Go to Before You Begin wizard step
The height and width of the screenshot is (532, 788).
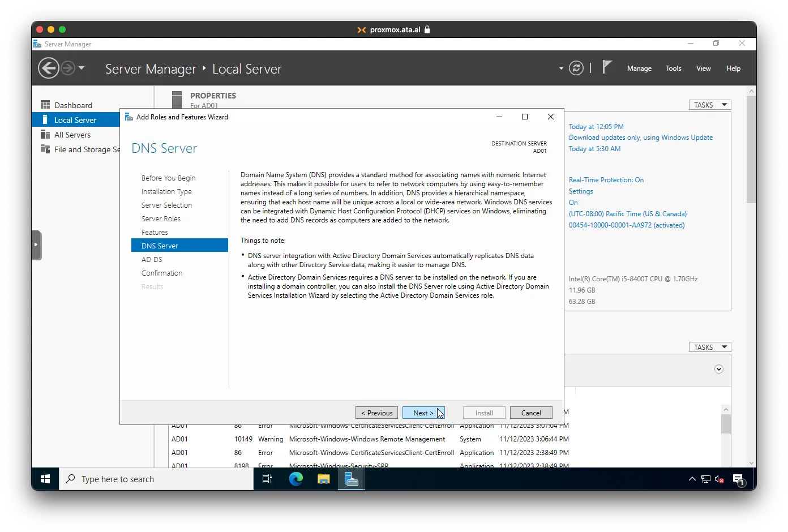168,178
